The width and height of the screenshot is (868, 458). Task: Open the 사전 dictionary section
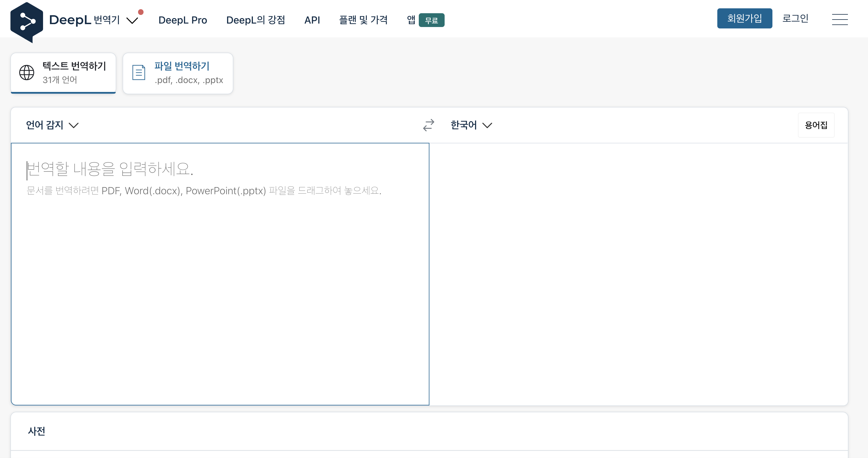click(36, 431)
